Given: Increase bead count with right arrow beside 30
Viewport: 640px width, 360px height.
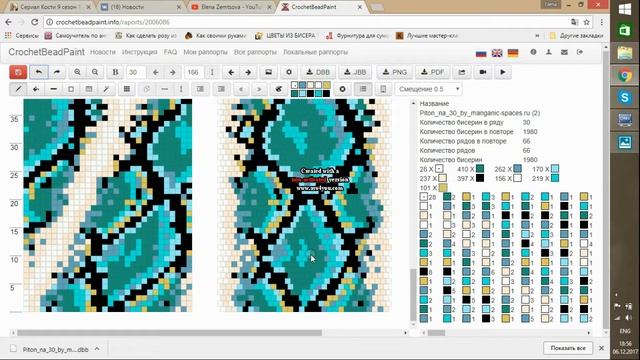Looking at the screenshot, I should coord(173,72).
